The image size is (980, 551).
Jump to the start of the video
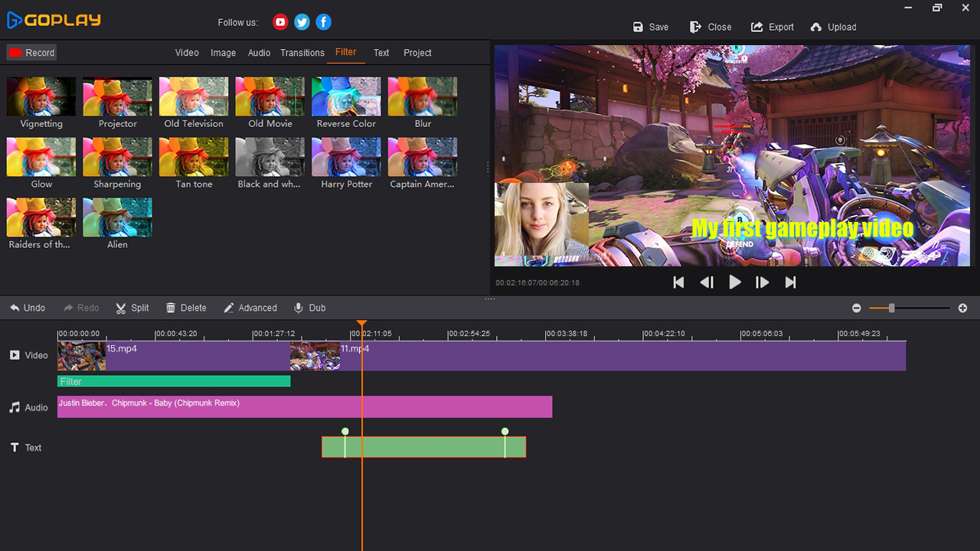tap(678, 282)
